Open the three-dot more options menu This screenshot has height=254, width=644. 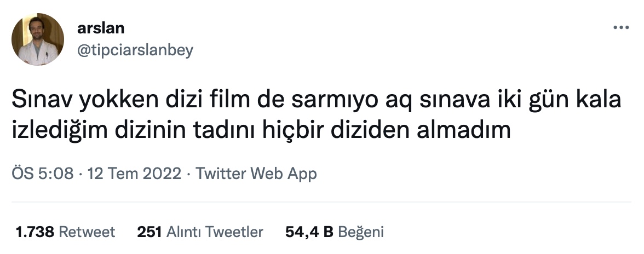[621, 28]
